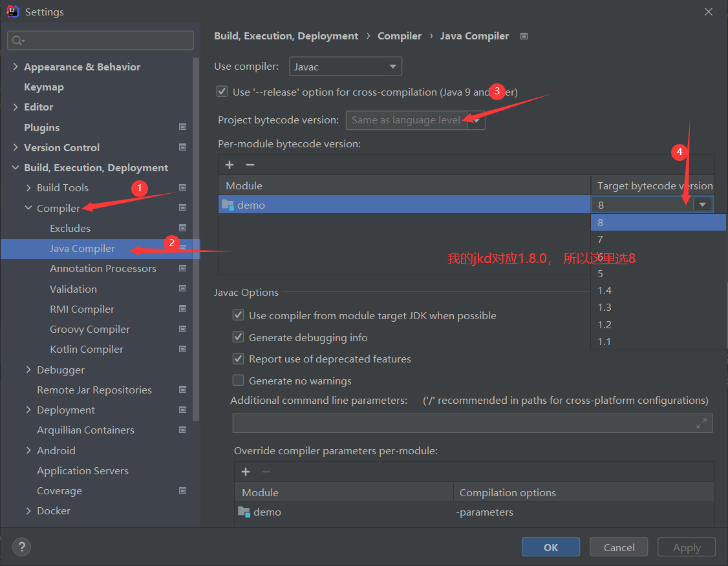Viewport: 728px width, 566px height.
Task: Expand the Docker node
Action: 28,510
